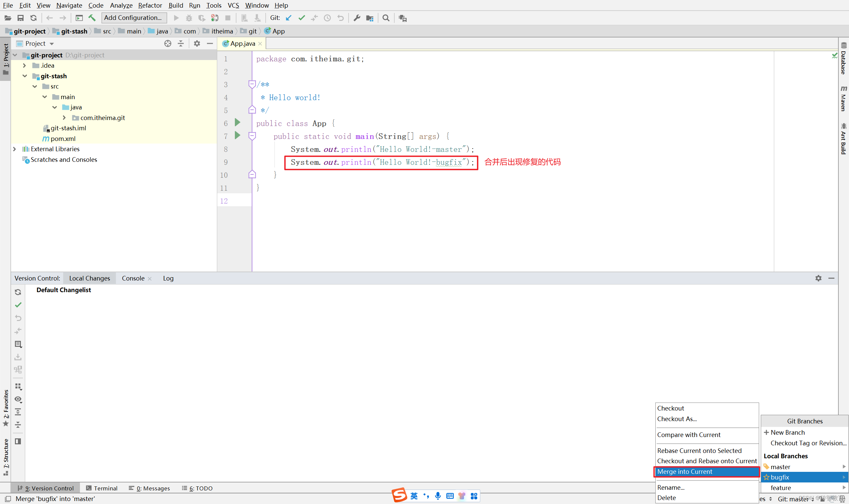Click the refresh icon in Version Control panel
This screenshot has height=504, width=849.
(x=18, y=292)
